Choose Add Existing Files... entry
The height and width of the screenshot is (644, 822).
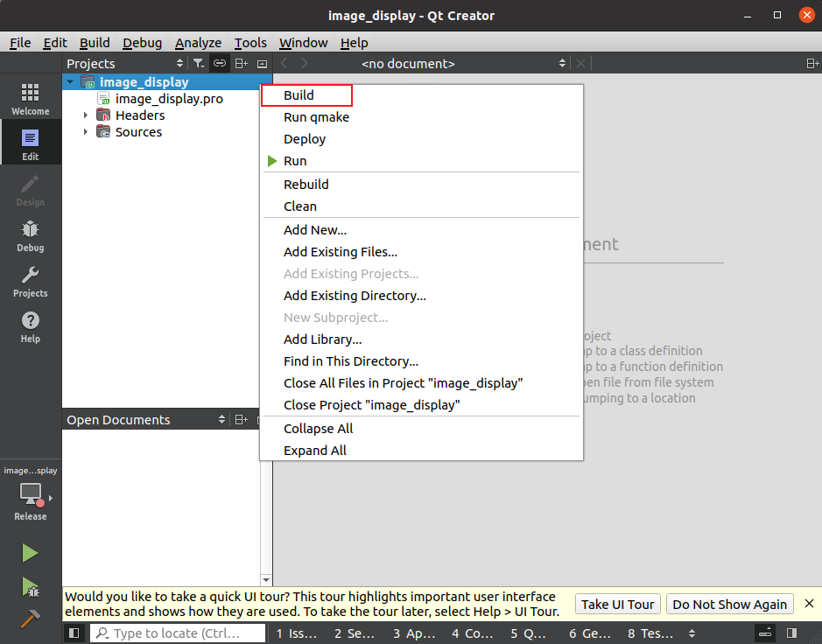(421, 252)
